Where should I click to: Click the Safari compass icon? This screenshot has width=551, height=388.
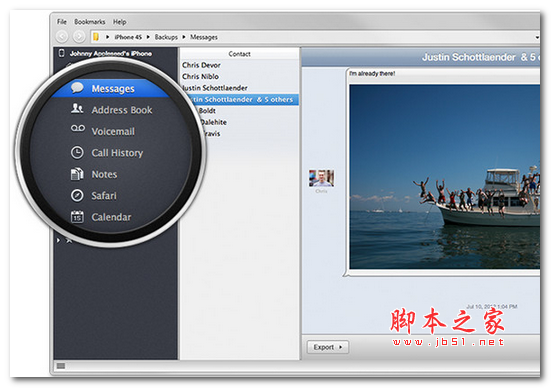pos(77,195)
